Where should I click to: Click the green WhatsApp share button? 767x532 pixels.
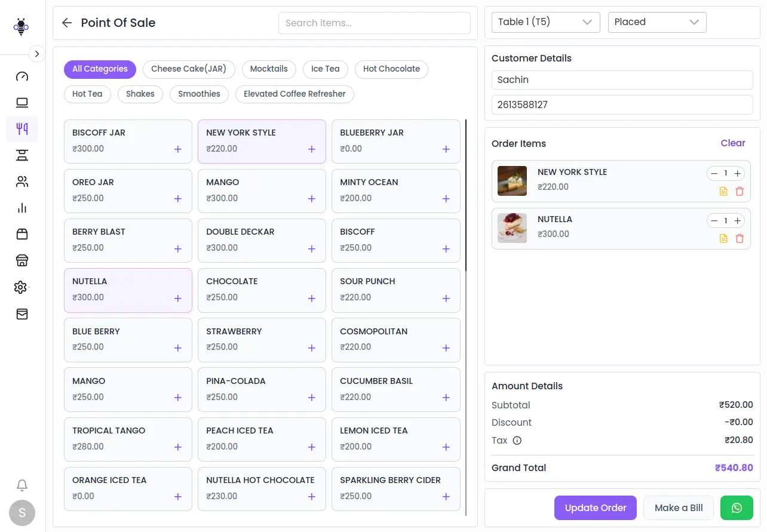pyautogui.click(x=737, y=508)
